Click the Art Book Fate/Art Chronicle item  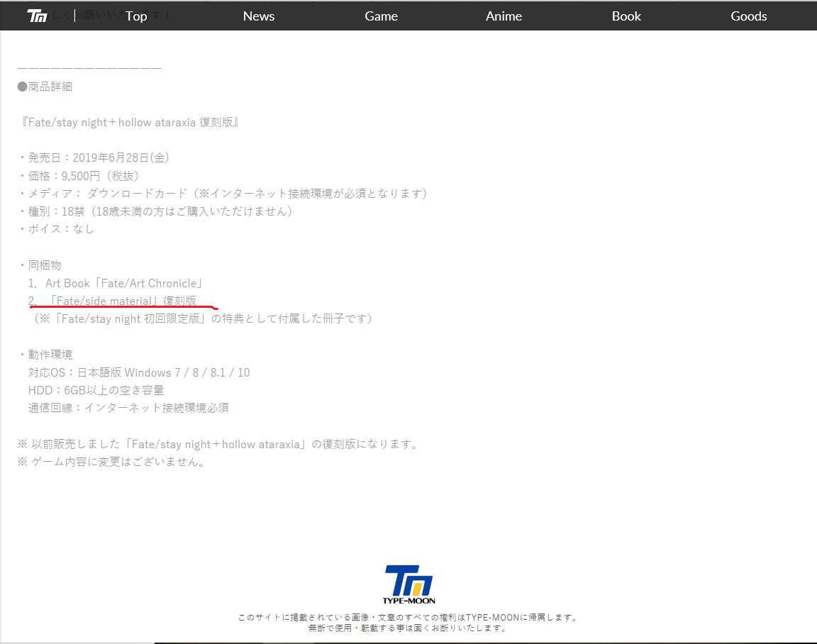pos(123,283)
